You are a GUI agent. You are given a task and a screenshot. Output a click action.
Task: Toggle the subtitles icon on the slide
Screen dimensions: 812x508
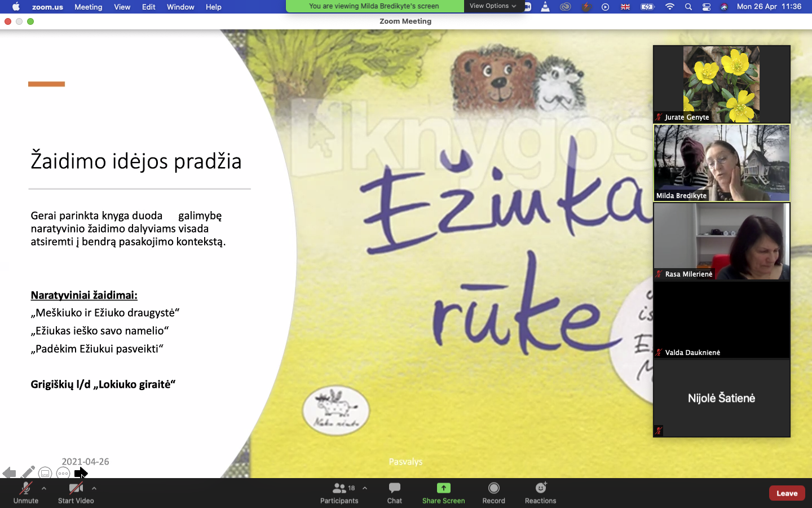coord(45,473)
